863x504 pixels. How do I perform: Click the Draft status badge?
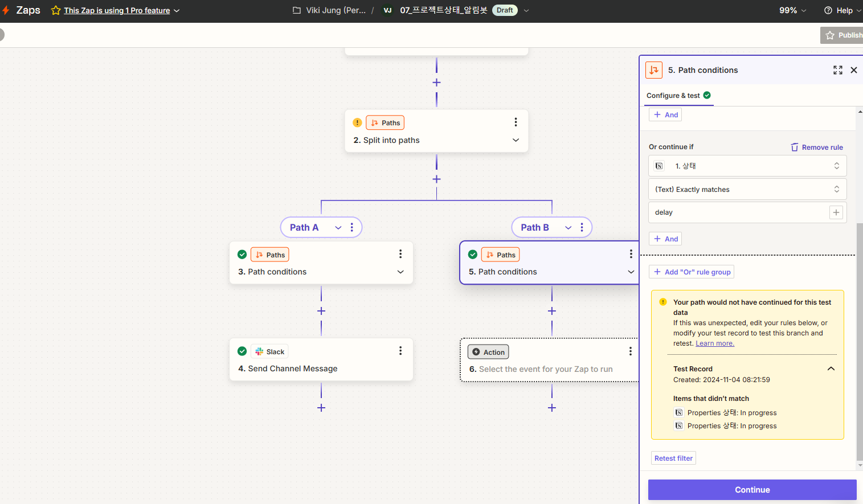click(x=505, y=10)
